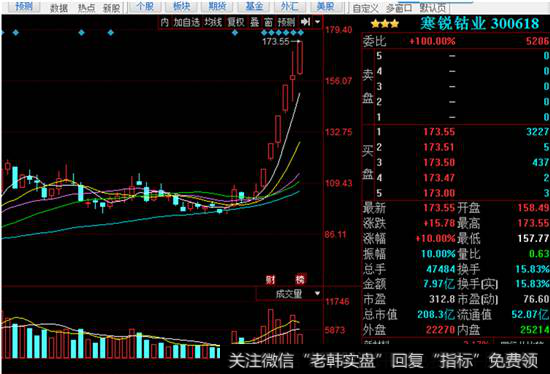
Task: Click the jump-to-end arrow icon
Action: coord(305,22)
